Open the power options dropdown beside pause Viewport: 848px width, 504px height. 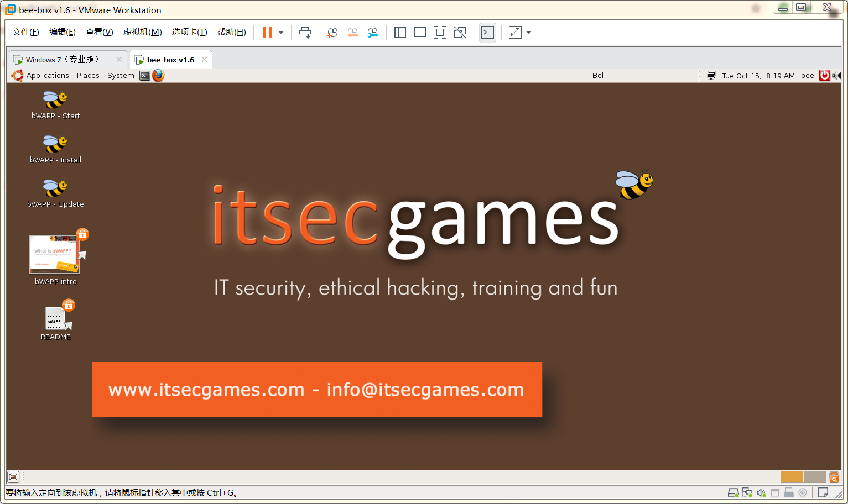[x=281, y=33]
